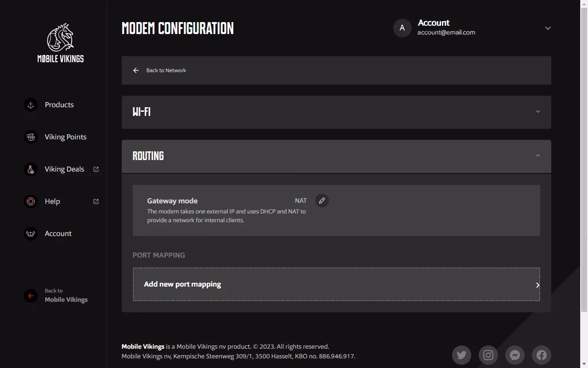
Task: Open Viking Deals in sidebar
Action: (64, 169)
